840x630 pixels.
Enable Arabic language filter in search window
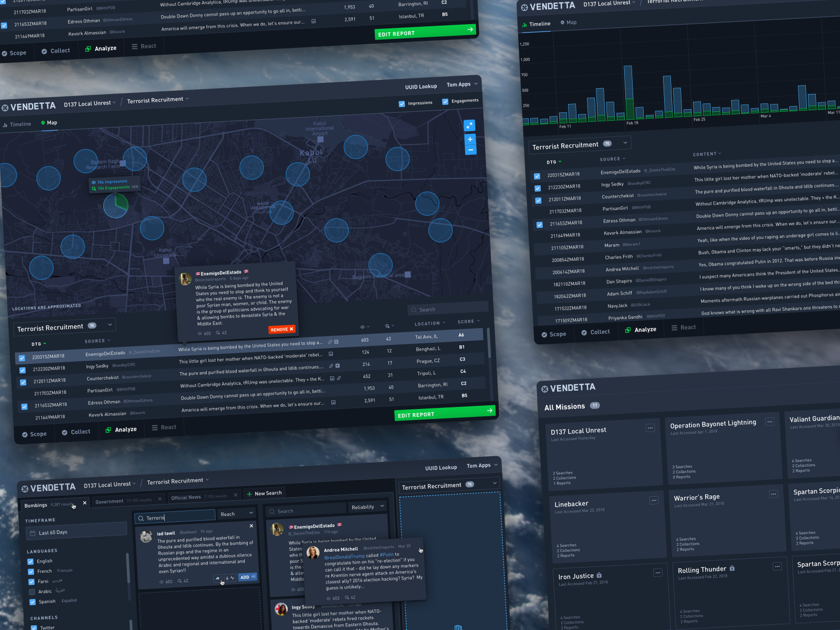point(31,592)
